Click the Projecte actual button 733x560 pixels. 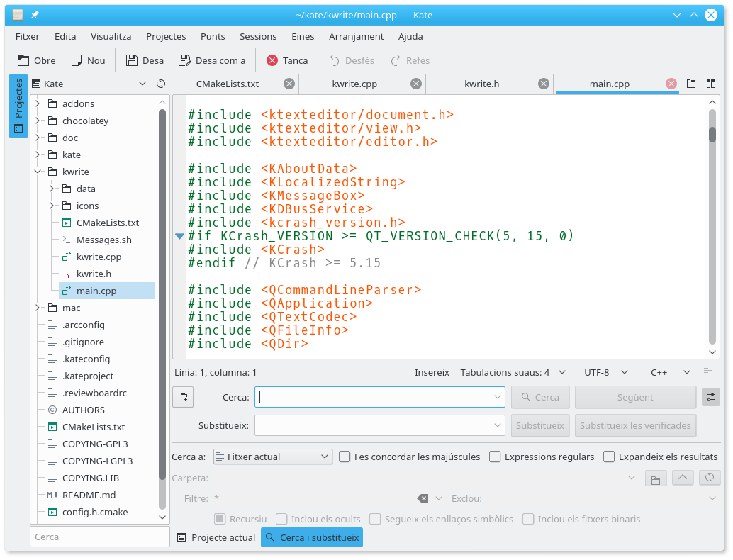[x=216, y=537]
